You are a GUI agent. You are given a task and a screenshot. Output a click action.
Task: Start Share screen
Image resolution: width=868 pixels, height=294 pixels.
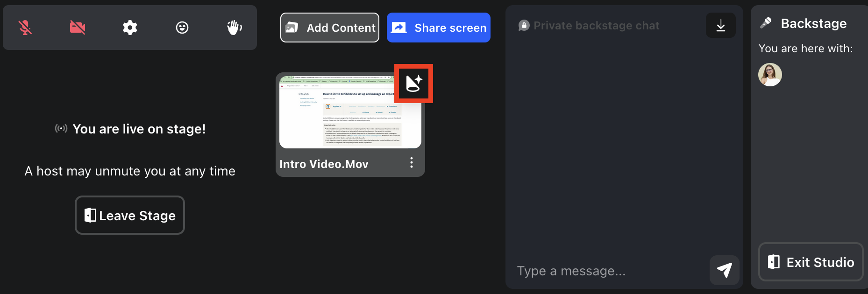[x=439, y=28]
